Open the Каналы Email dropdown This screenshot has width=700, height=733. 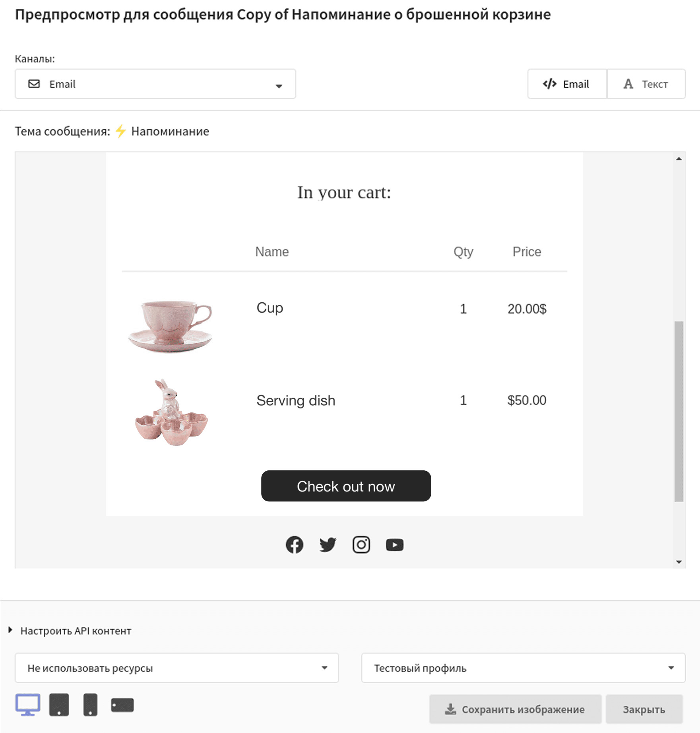point(155,84)
